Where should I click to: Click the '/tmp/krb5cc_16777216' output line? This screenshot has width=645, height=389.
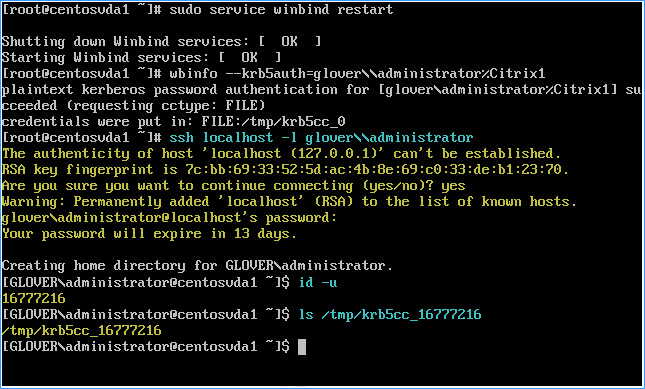(x=81, y=331)
